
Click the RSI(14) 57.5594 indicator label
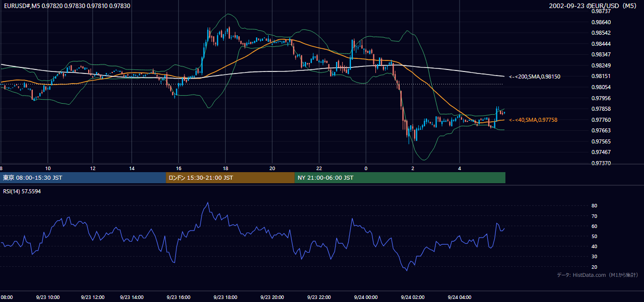22,191
